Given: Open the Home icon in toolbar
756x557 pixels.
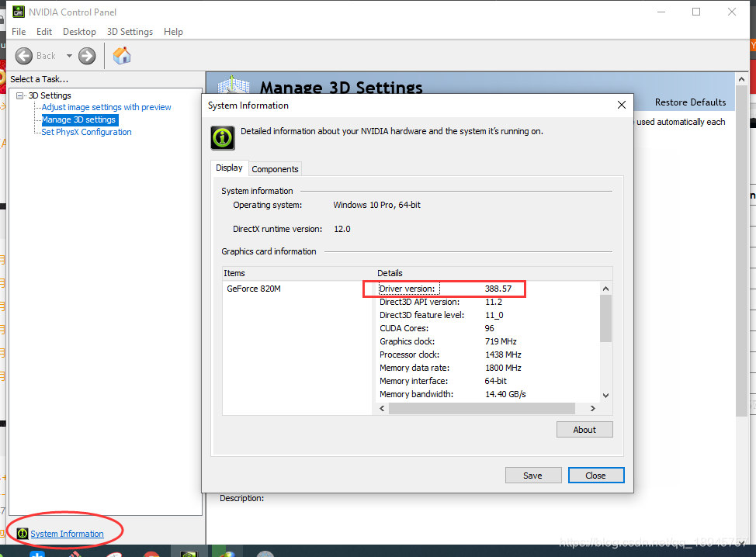Looking at the screenshot, I should 122,55.
